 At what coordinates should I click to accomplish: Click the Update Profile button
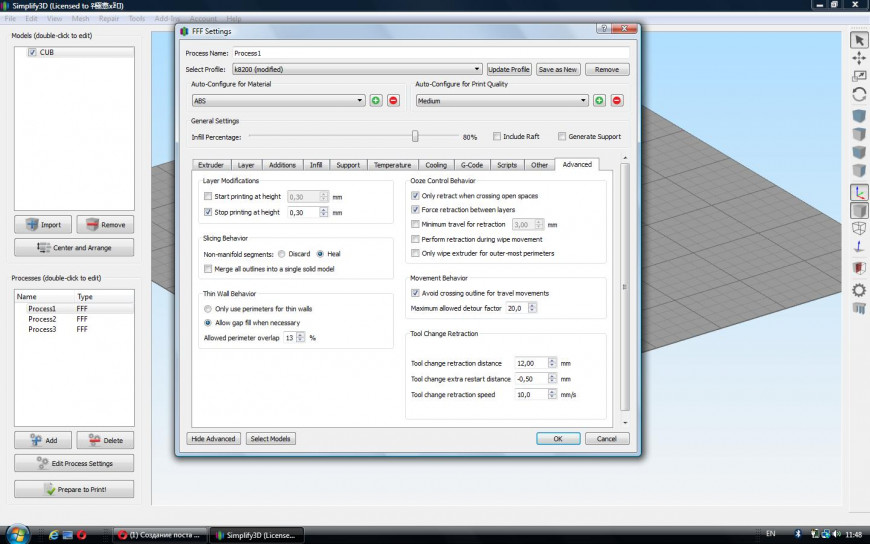tap(509, 69)
